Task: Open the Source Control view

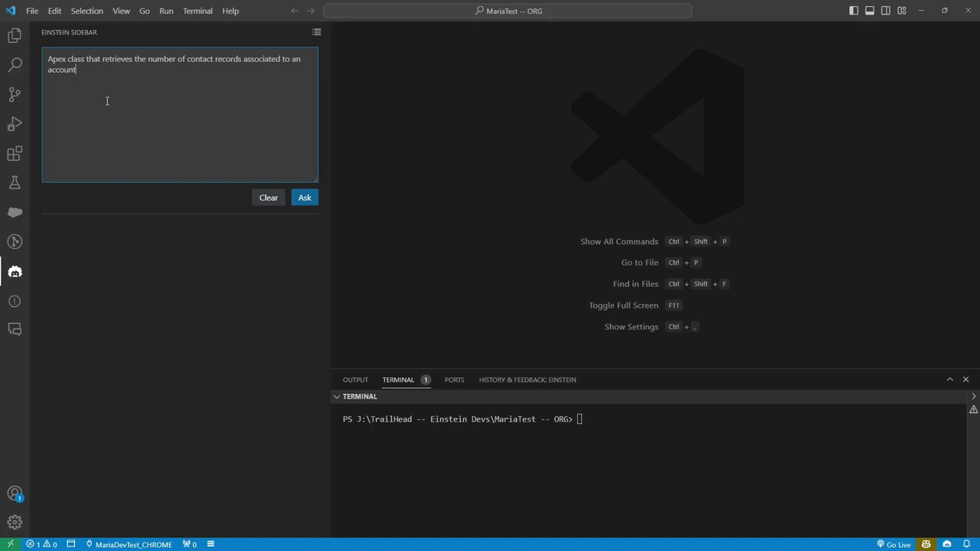Action: click(x=15, y=94)
